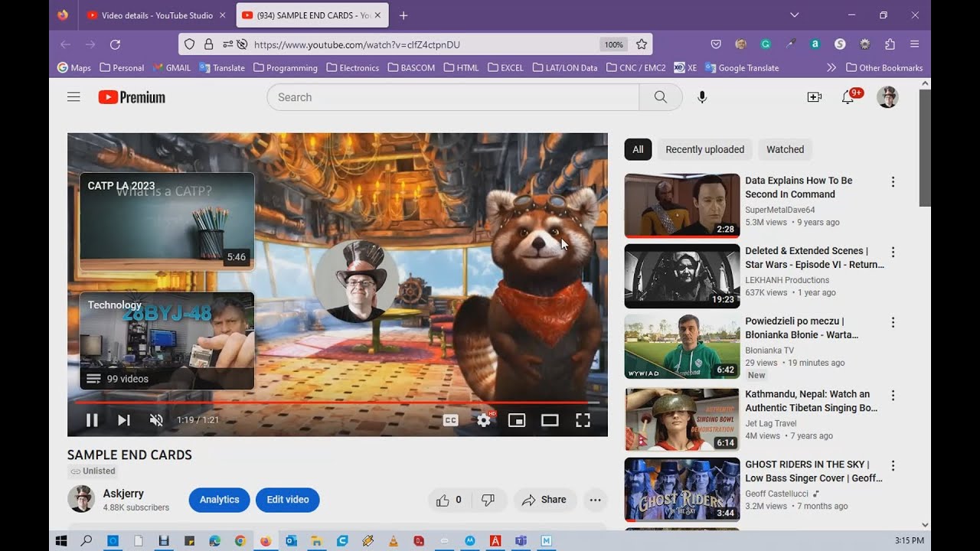Open the Create video icon
This screenshot has height=551, width=980.
click(814, 97)
